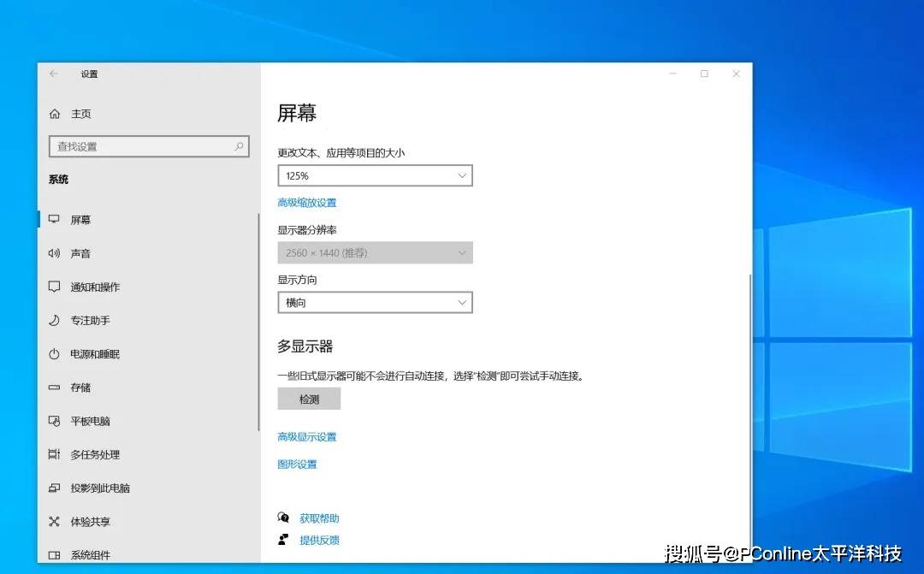The image size is (924, 574).
Task: Select 声音 in the sidebar
Action: [x=80, y=253]
